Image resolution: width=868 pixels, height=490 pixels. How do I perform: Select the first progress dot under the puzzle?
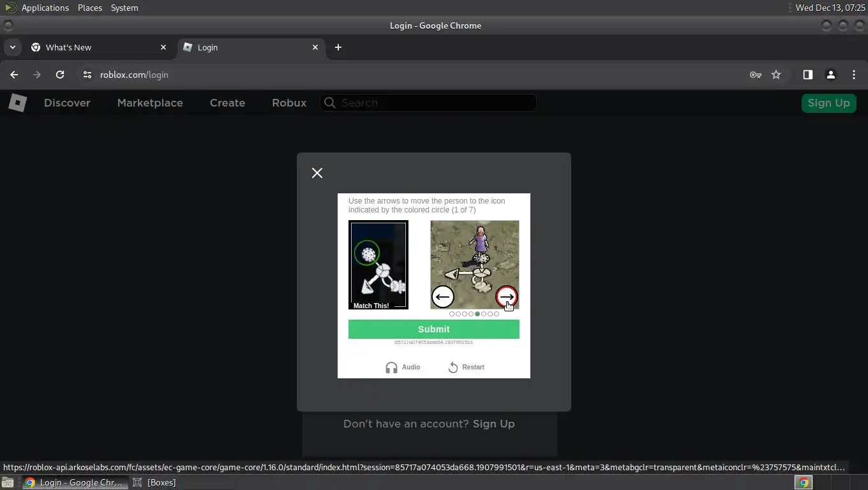[x=452, y=314]
